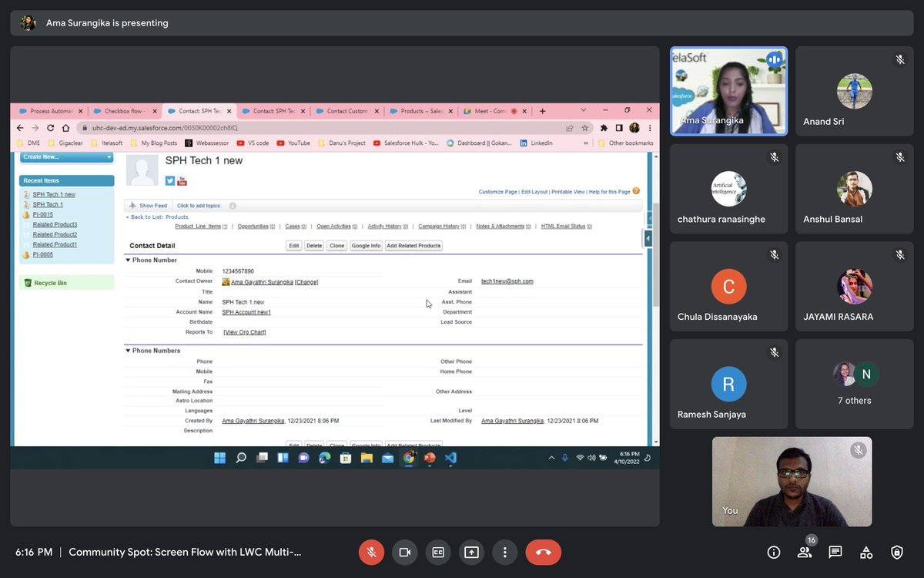Click Show Feed button

149,206
